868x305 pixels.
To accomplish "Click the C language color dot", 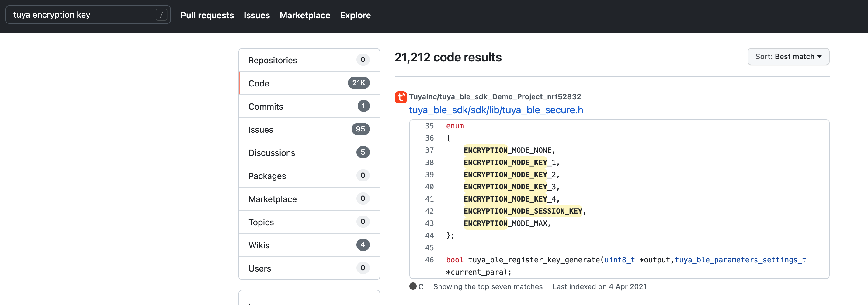I will [x=413, y=286].
